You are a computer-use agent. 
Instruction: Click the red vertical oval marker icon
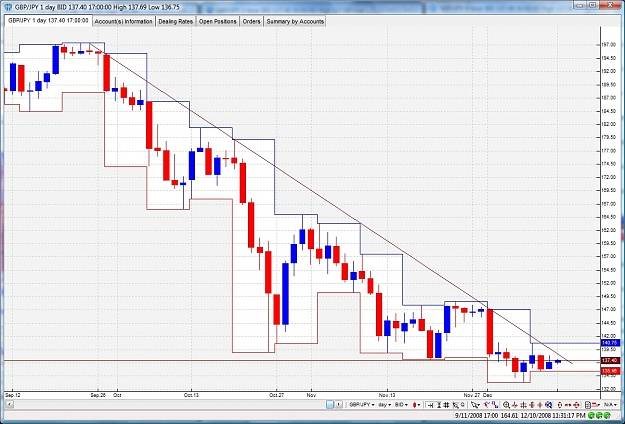560,405
